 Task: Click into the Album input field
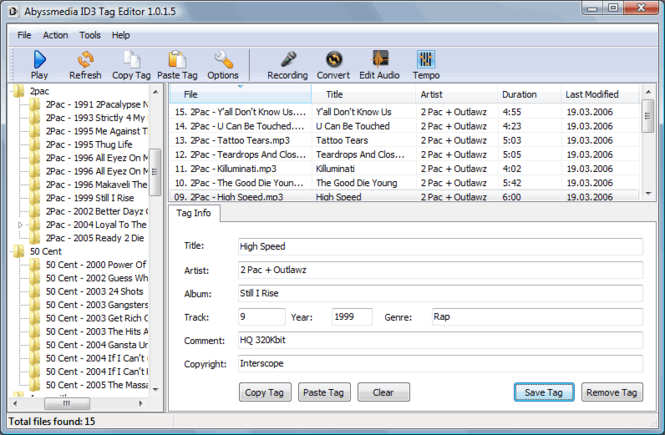440,294
